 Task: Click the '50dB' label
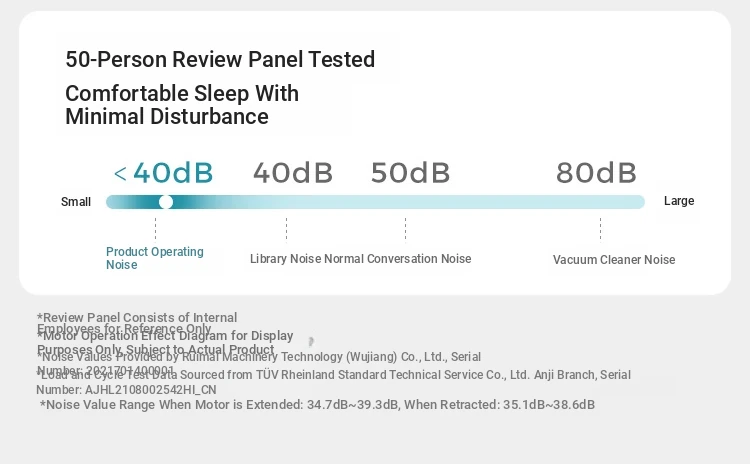point(410,173)
